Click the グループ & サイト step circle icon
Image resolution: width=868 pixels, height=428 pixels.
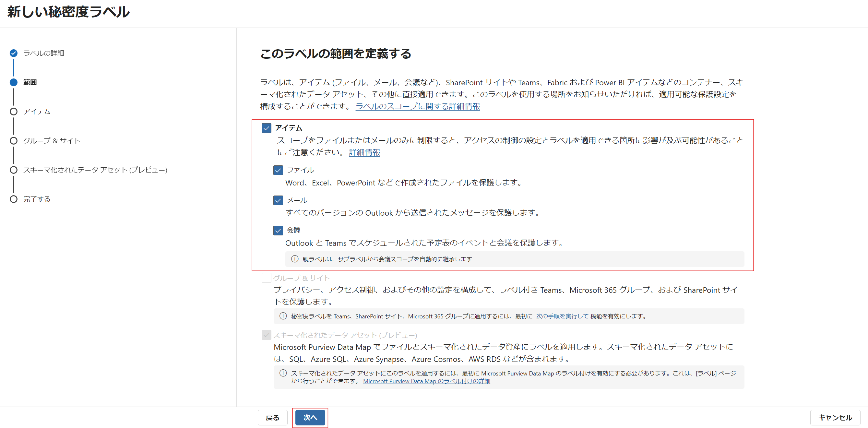pos(14,140)
